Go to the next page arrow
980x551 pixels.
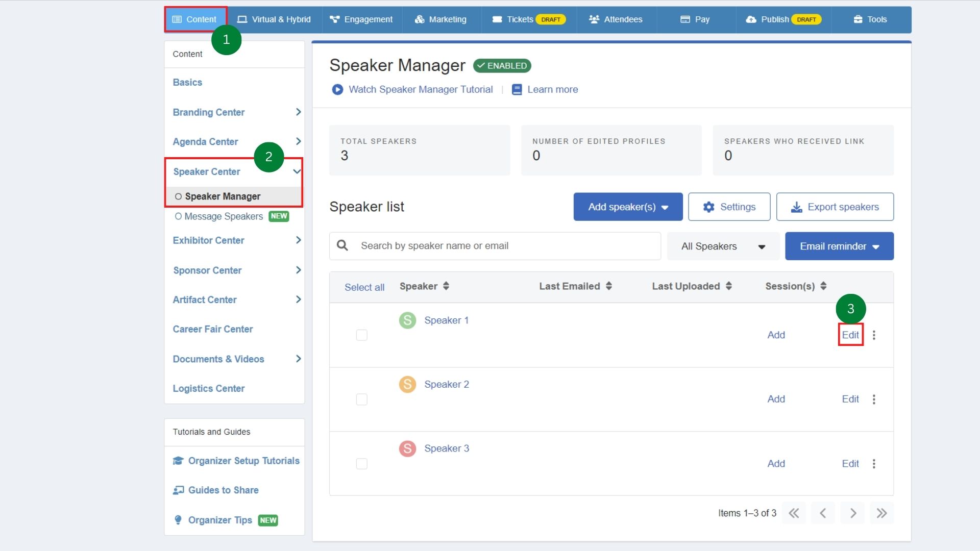(852, 513)
